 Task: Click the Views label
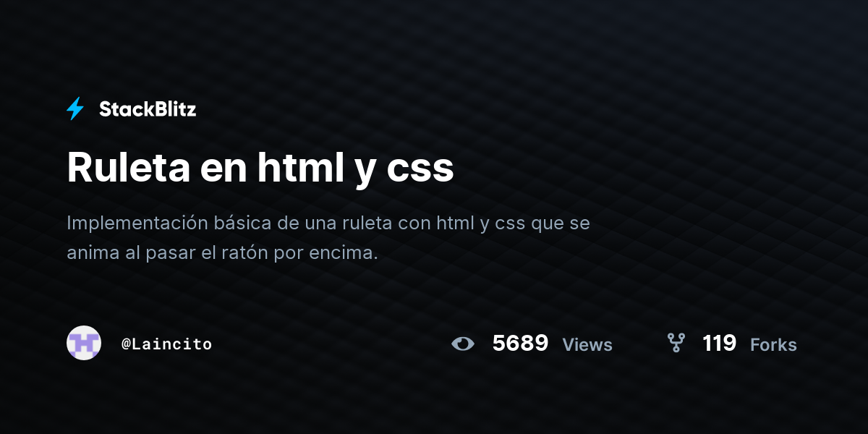[587, 345]
